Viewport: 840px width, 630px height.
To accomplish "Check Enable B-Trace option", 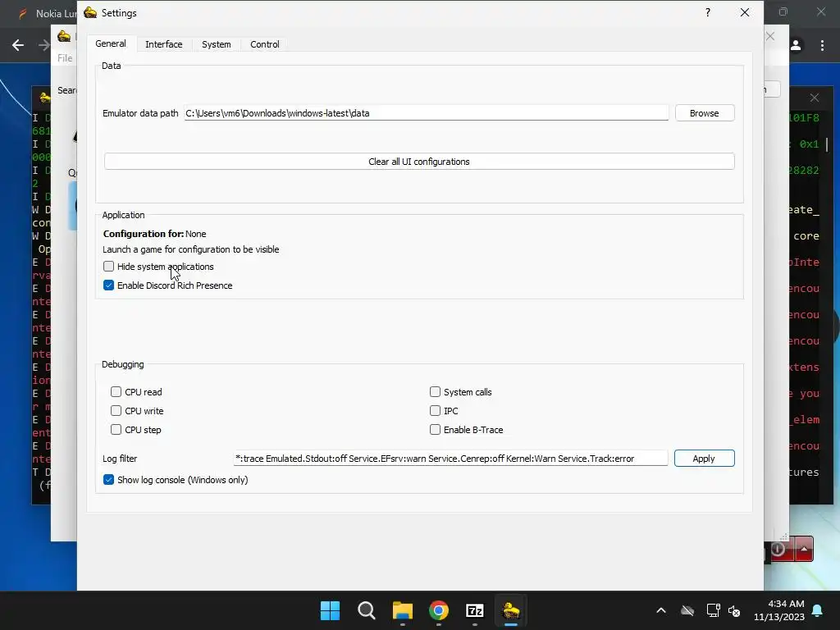I will (x=435, y=429).
